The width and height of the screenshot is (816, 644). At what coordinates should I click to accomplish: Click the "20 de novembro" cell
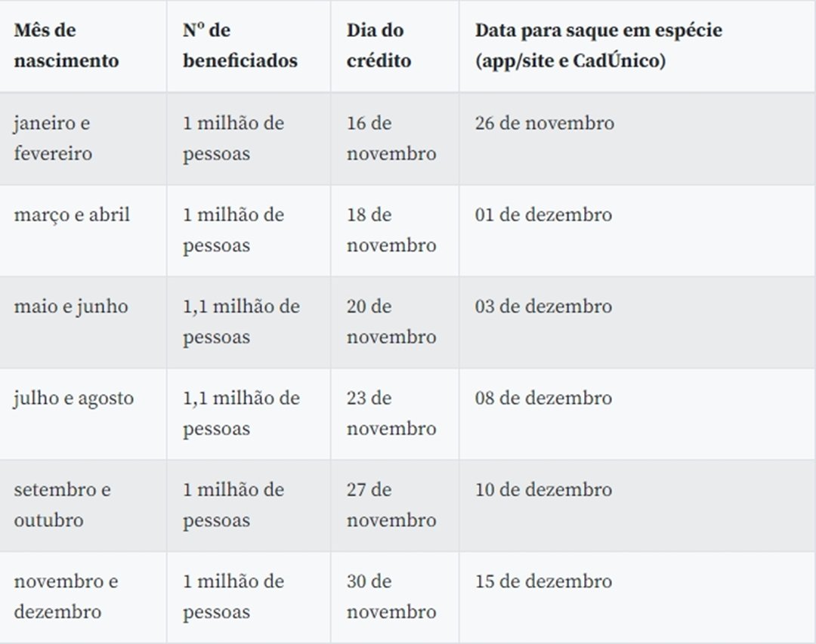pyautogui.click(x=391, y=322)
